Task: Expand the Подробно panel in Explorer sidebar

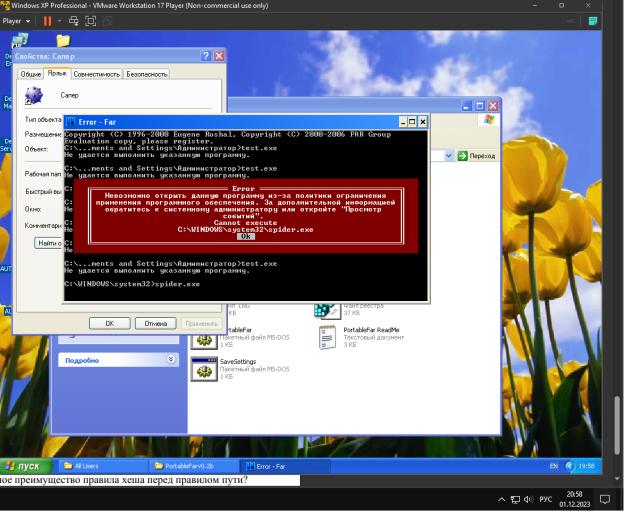Action: (x=171, y=360)
